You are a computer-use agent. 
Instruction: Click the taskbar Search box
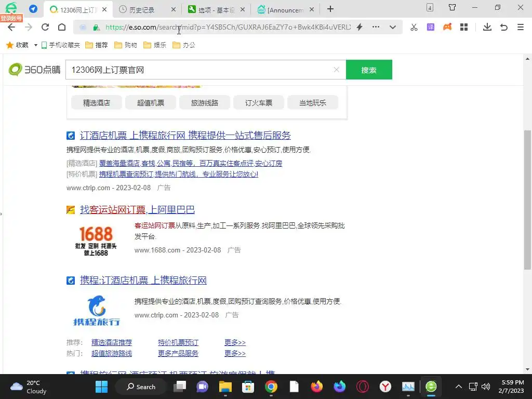141,387
